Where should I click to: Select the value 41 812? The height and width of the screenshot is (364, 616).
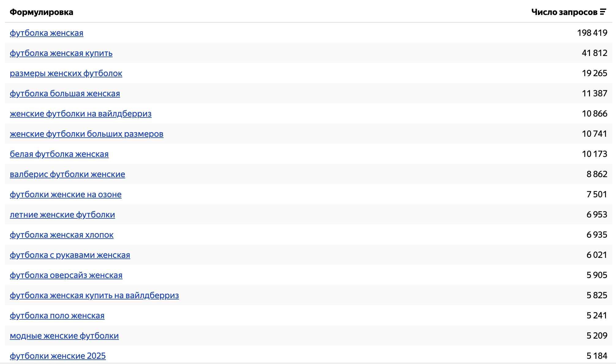[595, 53]
